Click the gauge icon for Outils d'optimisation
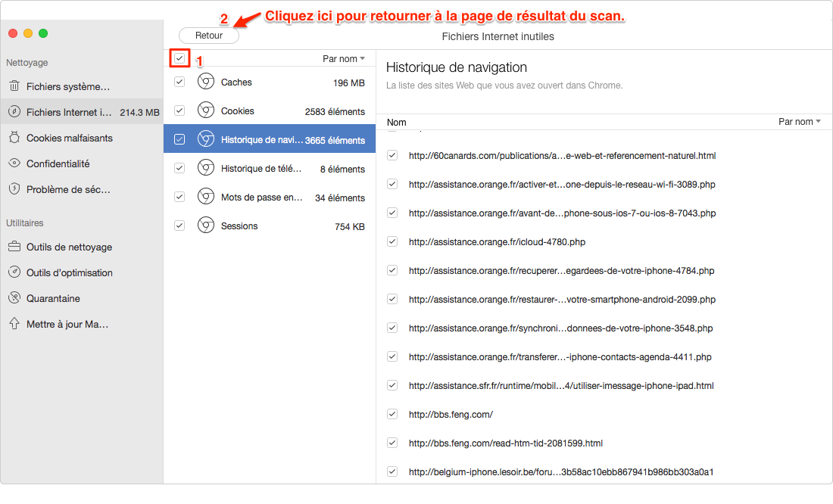 click(14, 272)
